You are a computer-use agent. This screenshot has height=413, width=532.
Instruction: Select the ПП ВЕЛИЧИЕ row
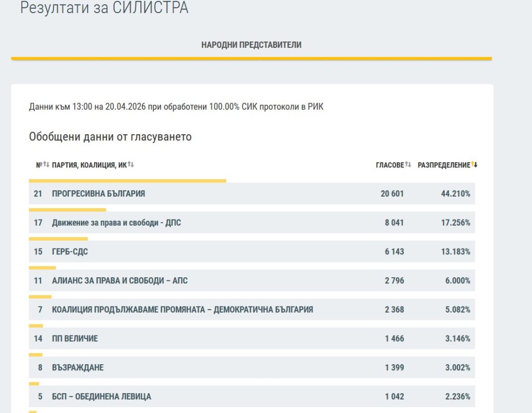(x=75, y=339)
